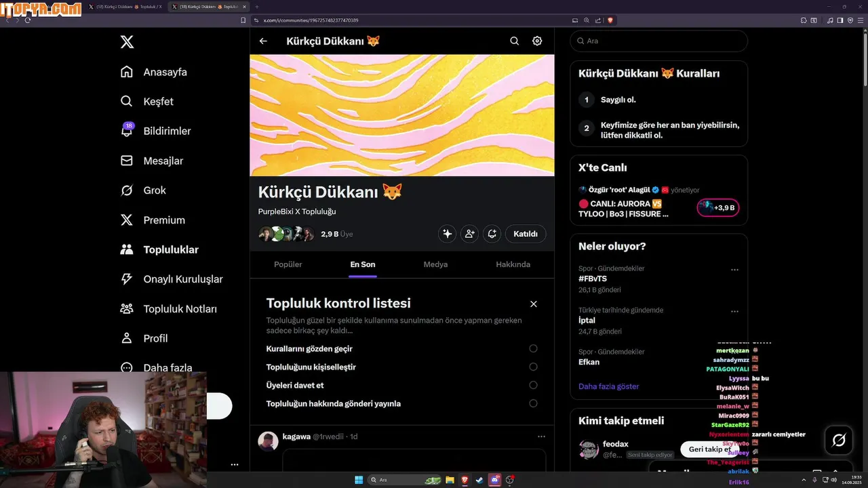Open the Grok sidebar item
Viewport: 868px width, 488px height.
click(143, 190)
